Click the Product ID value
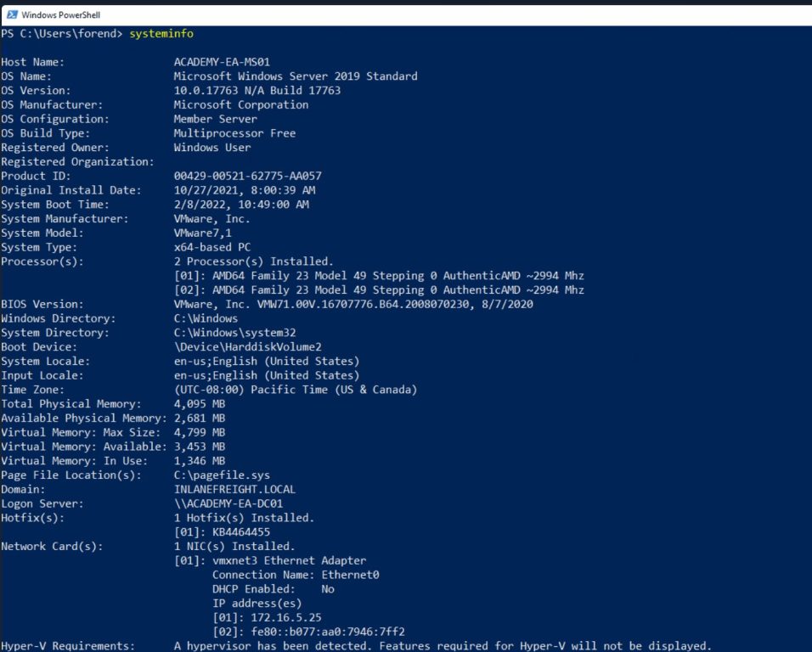The image size is (812, 652). pos(247,176)
